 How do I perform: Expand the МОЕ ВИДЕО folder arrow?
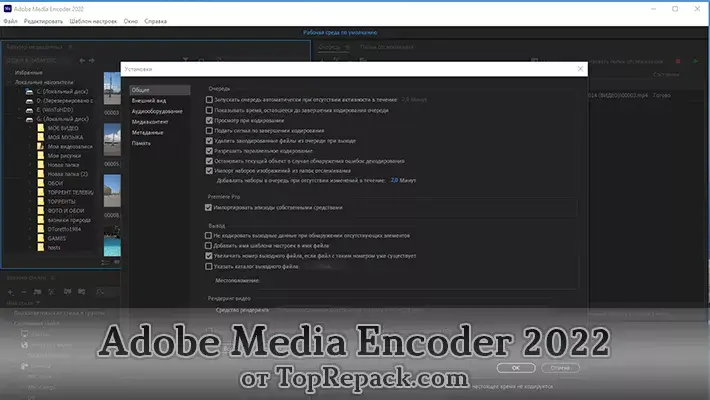30,128
